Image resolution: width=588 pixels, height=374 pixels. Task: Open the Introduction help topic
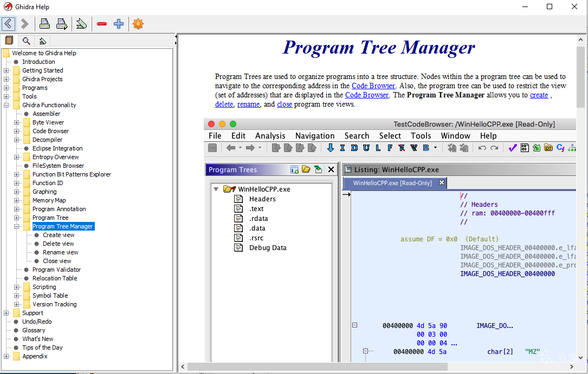[38, 62]
